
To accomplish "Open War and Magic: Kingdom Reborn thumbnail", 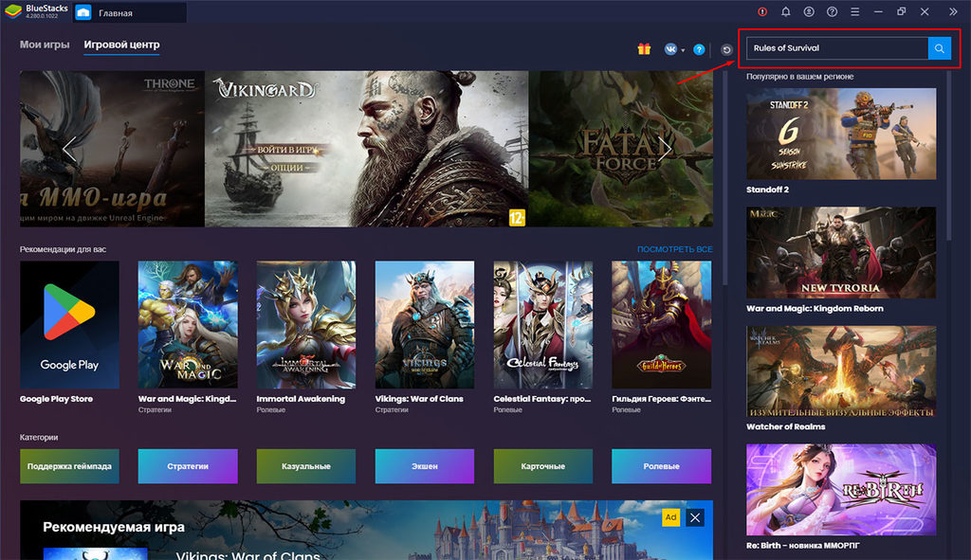I will [841, 252].
